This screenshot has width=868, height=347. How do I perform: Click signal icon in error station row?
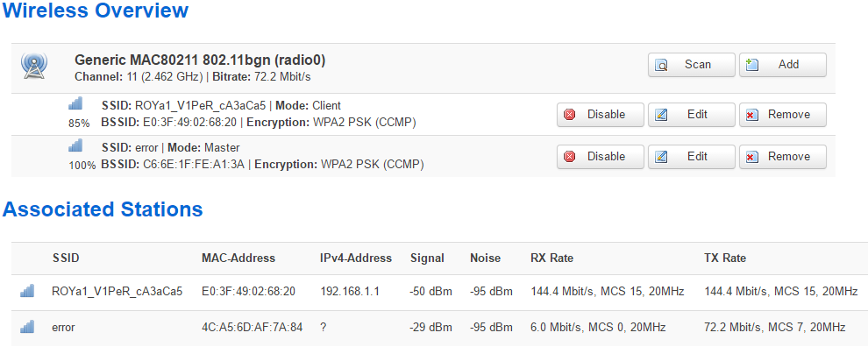[27, 327]
